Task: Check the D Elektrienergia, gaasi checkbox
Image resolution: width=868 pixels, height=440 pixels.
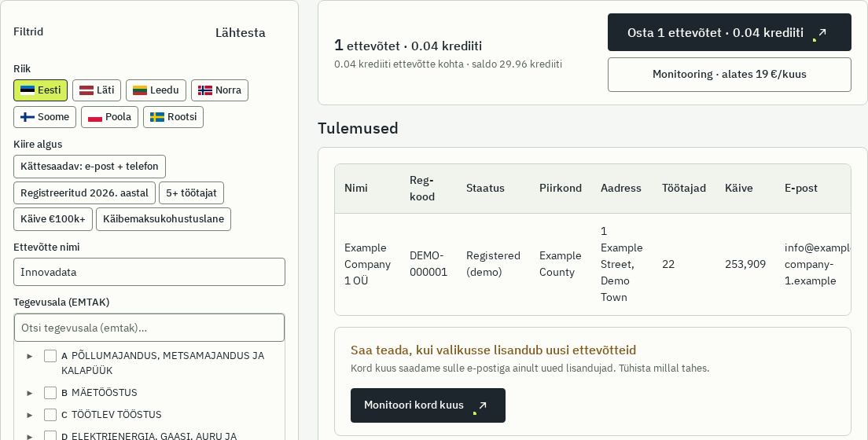Action: click(x=50, y=435)
